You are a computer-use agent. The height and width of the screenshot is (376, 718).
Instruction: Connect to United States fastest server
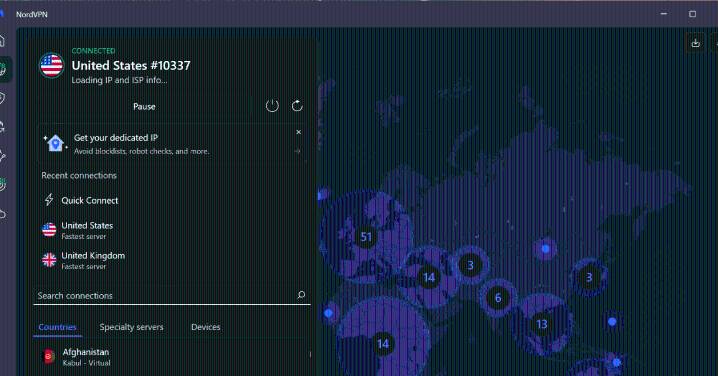(x=172, y=230)
